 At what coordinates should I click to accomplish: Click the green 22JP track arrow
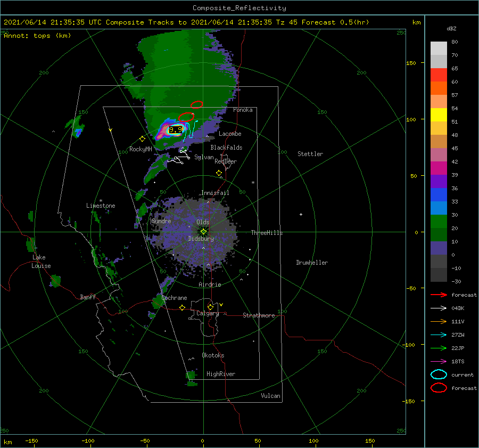tap(439, 348)
